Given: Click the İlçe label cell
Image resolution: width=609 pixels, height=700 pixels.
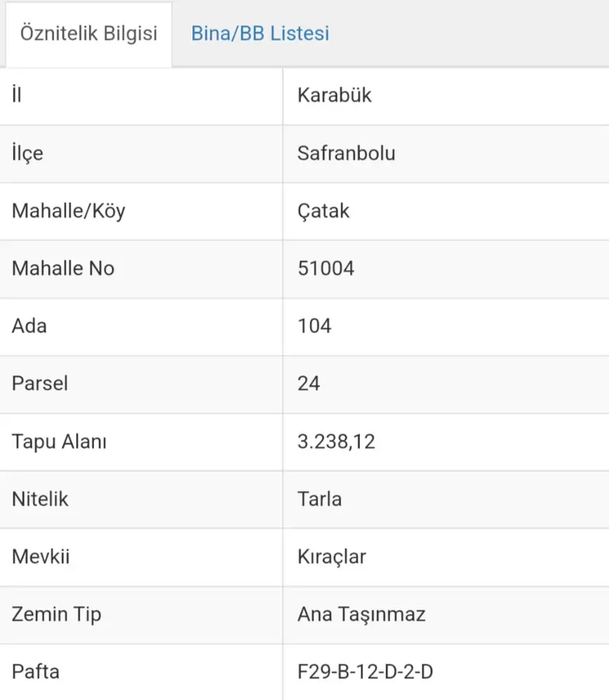Looking at the screenshot, I should 27,153.
